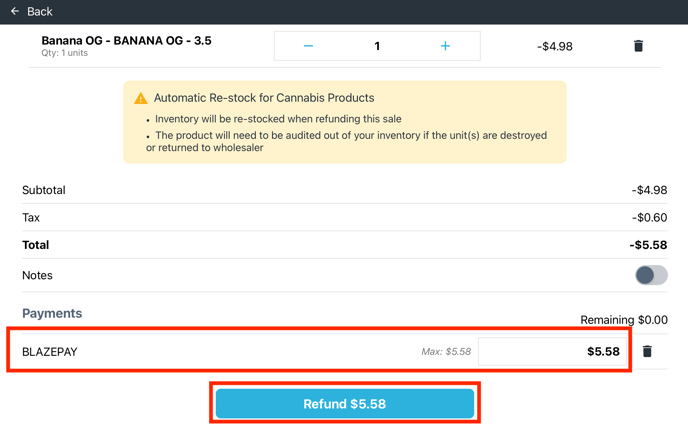688x442 pixels.
Task: Delete the Banana OG line item
Action: 639,46
